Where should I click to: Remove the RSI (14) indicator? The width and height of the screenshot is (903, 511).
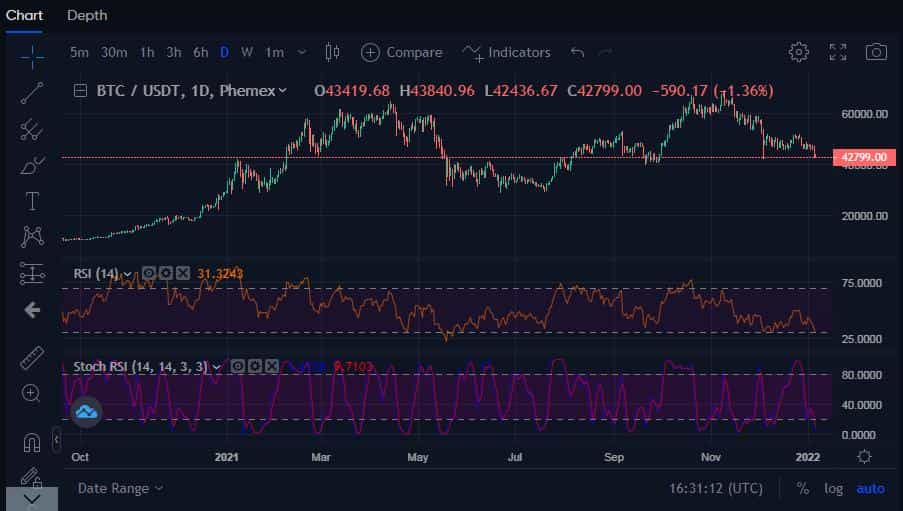click(x=183, y=273)
